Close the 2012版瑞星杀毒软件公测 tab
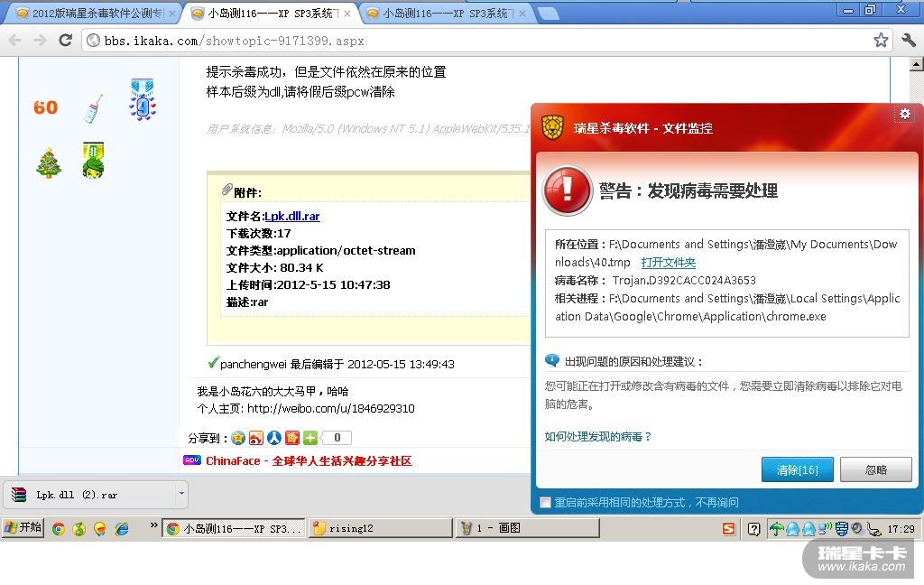The image size is (924, 585). click(x=172, y=13)
